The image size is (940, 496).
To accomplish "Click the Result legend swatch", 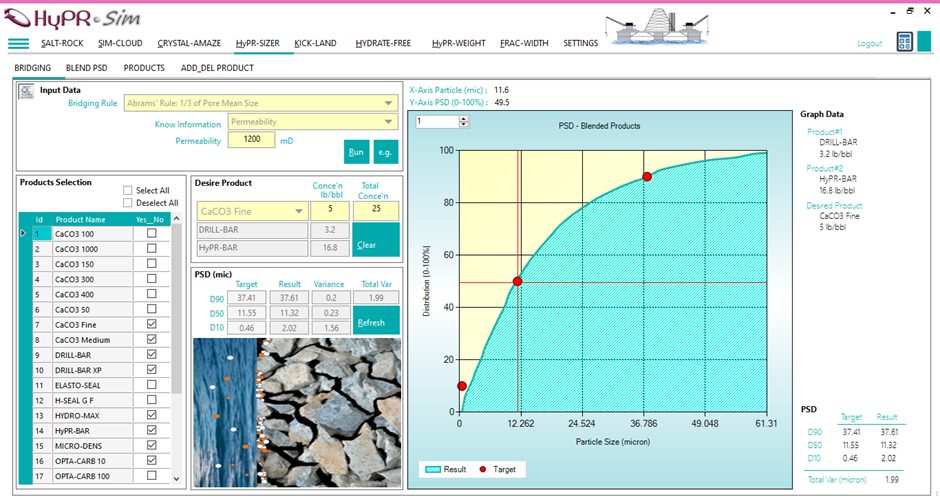I will coord(432,470).
